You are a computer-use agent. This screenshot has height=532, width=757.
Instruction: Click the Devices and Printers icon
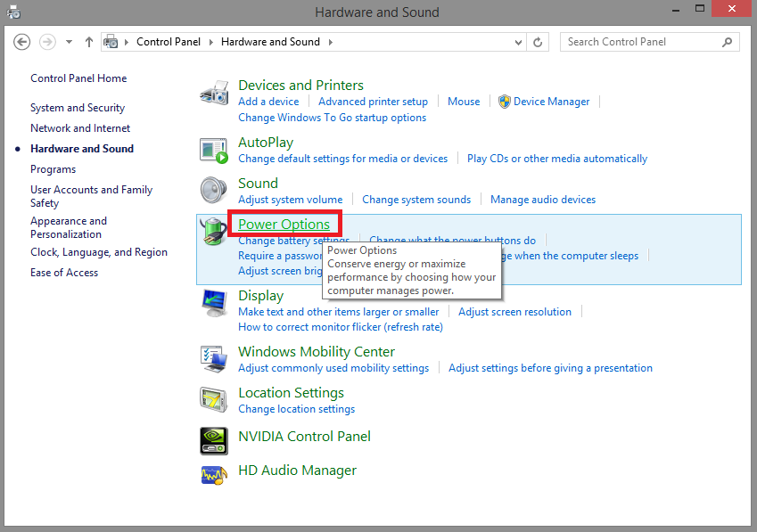pyautogui.click(x=215, y=93)
